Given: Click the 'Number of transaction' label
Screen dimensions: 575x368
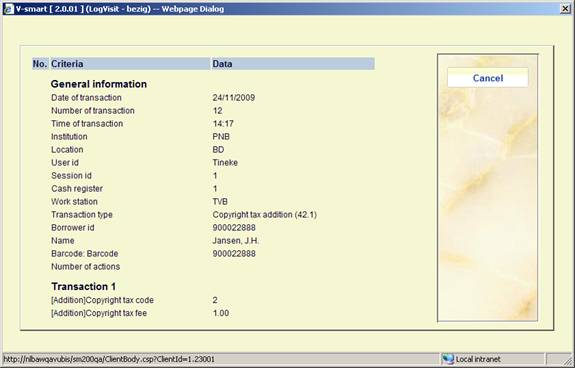Looking at the screenshot, I should tap(93, 111).
